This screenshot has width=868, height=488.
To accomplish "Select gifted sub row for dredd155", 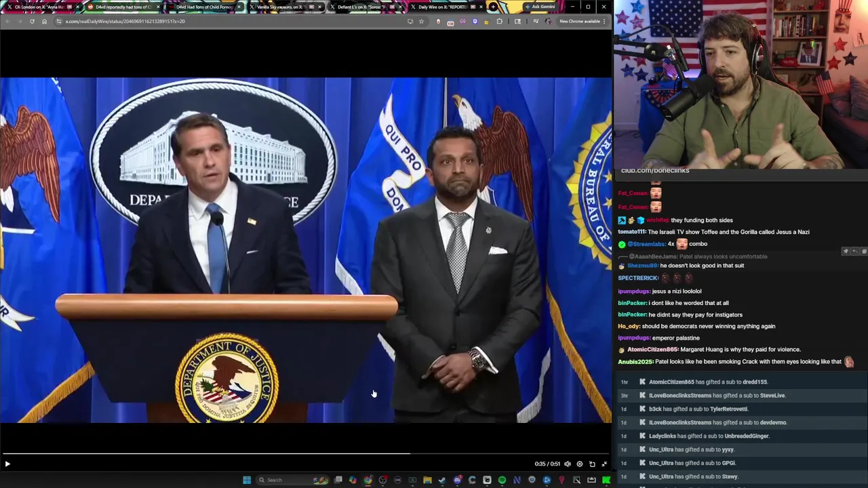I will [x=743, y=382].
